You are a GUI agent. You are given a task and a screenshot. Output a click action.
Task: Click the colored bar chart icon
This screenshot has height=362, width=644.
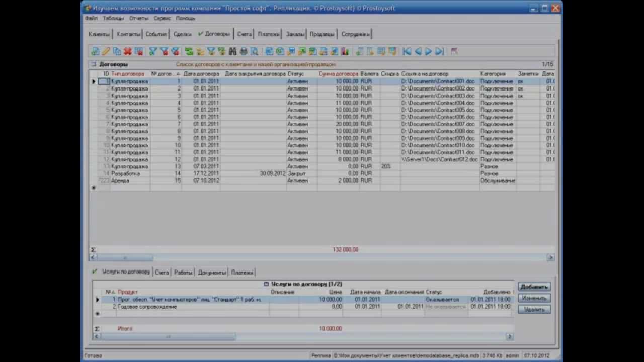click(345, 51)
